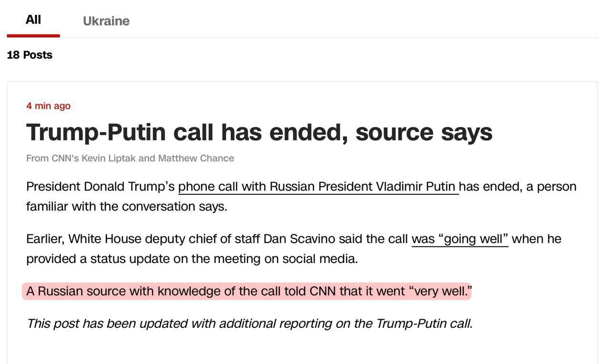Click Kevin Liptak's name in byline
Image resolution: width=610 pixels, height=364 pixels.
point(108,158)
